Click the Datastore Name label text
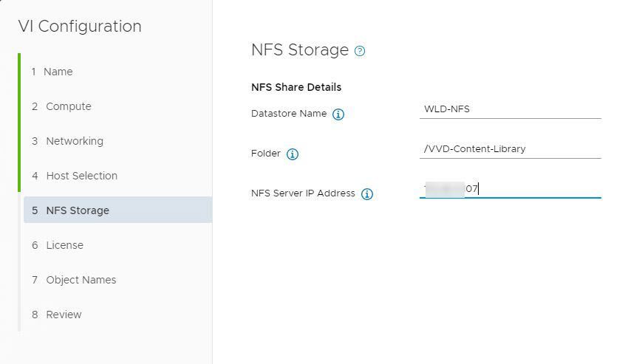642x364 pixels. coord(289,114)
